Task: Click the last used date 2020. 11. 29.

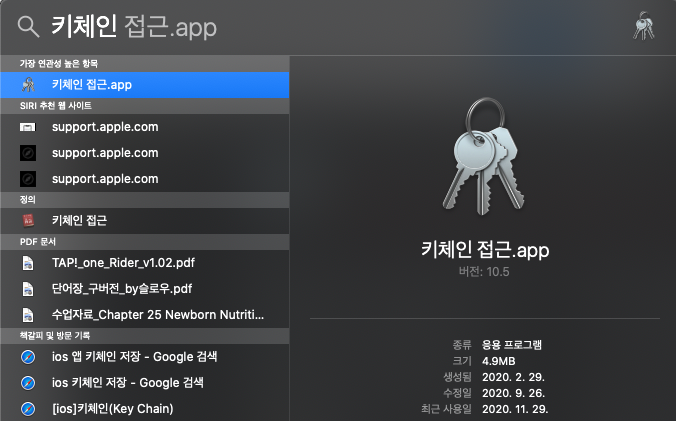Action: coord(515,409)
